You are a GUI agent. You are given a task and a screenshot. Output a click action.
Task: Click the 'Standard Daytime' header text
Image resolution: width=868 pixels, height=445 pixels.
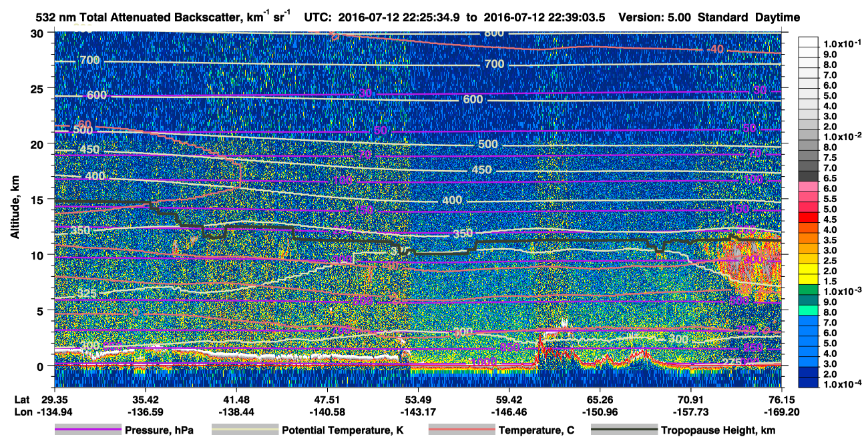[x=749, y=18]
